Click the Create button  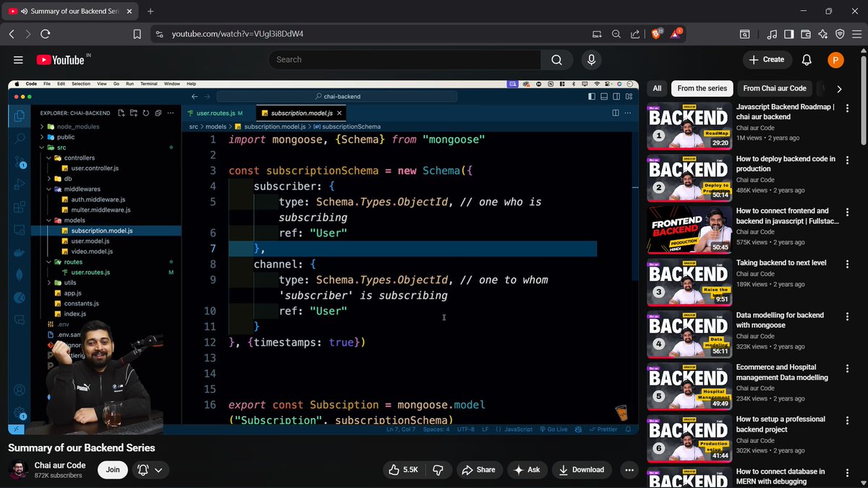click(x=767, y=60)
